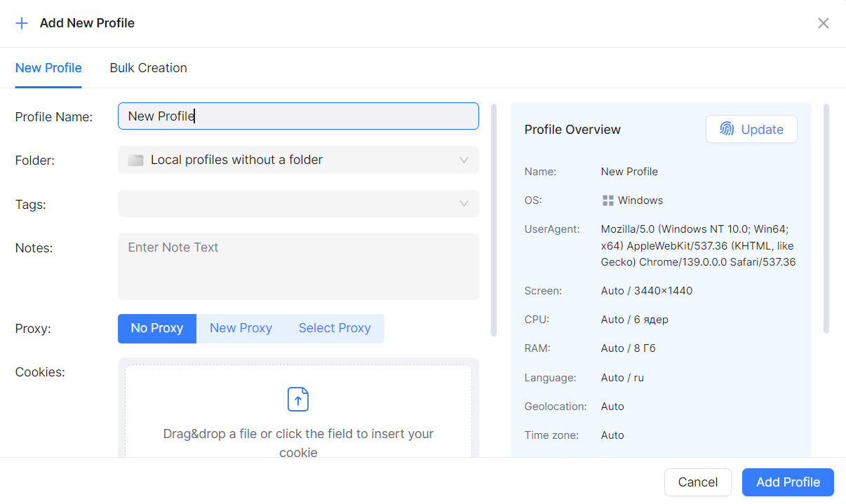Image resolution: width=846 pixels, height=504 pixels.
Task: Click the folder icon inside the Folder selector
Action: [x=135, y=160]
